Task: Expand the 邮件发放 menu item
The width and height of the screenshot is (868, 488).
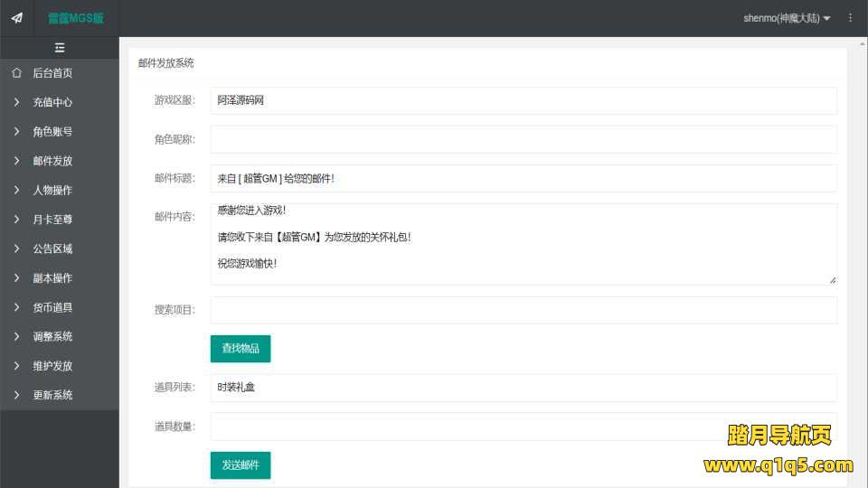Action: 52,161
